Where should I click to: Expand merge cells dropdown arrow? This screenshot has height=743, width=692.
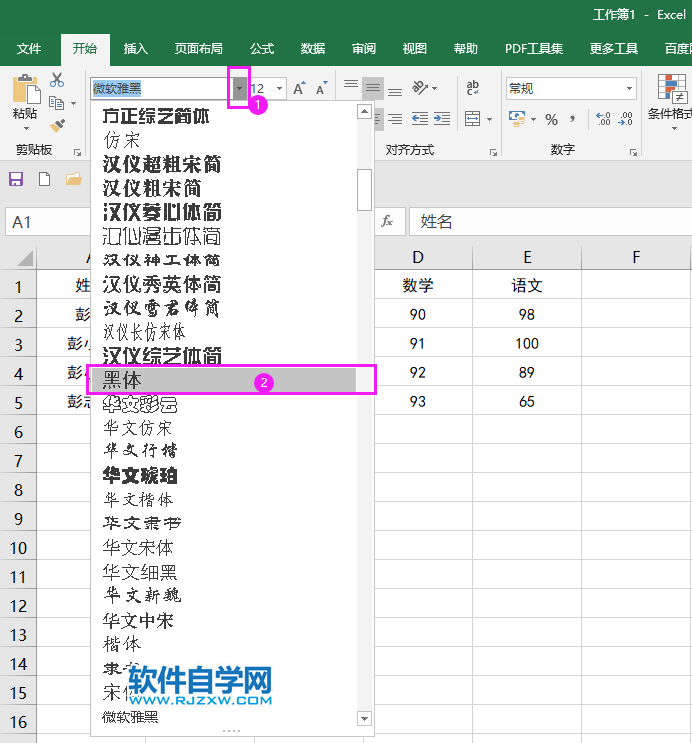pos(489,119)
